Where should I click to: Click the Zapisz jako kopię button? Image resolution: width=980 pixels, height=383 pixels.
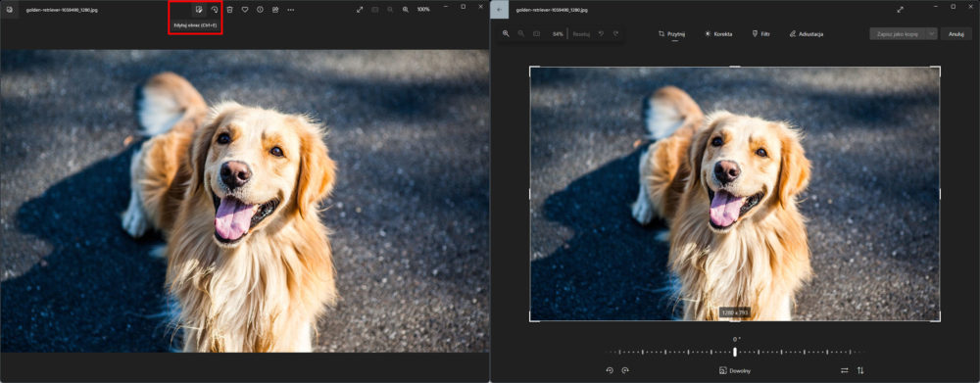(x=897, y=34)
